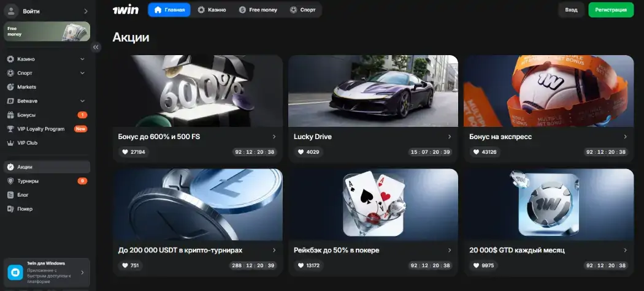Viewport: 644px width, 291px height.
Task: Open the express bonus ball image
Action: [x=549, y=91]
